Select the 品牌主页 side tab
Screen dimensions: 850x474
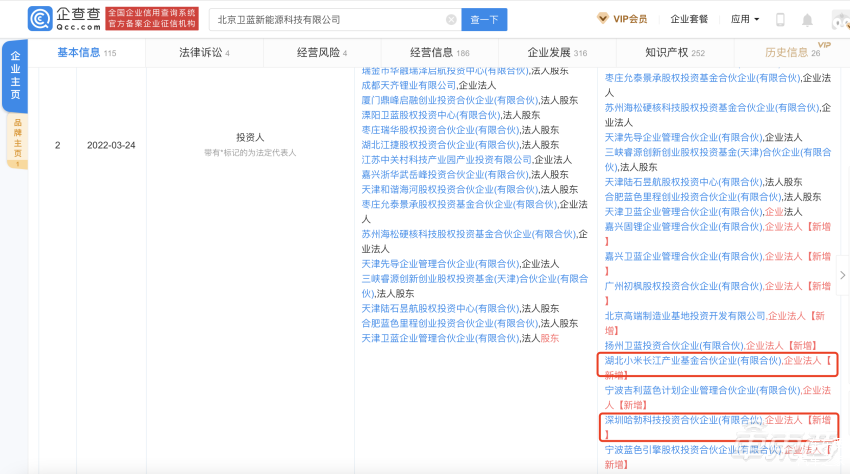pyautogui.click(x=15, y=138)
